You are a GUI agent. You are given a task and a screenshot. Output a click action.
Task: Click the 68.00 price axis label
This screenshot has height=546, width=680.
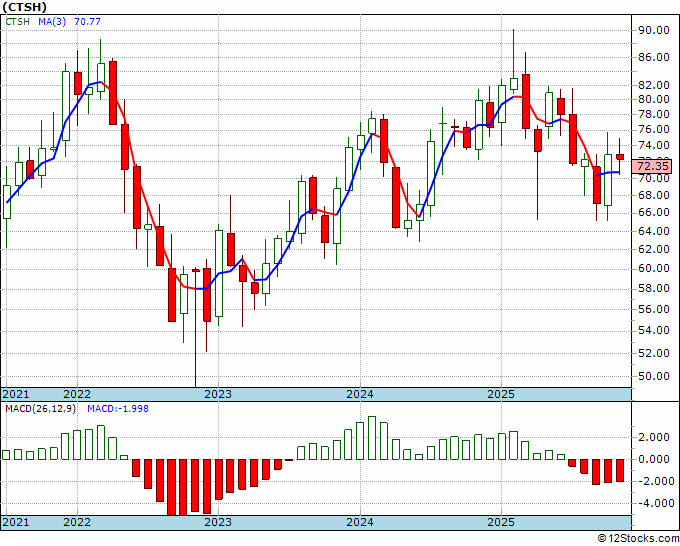click(x=654, y=195)
